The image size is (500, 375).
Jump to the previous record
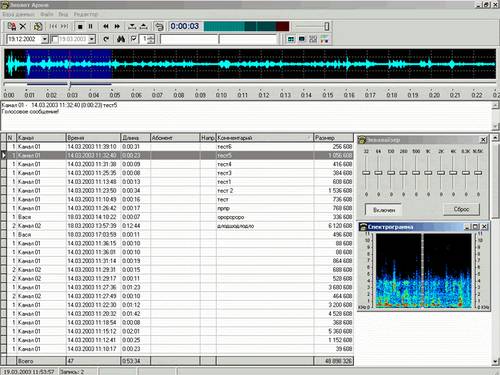click(x=53, y=26)
